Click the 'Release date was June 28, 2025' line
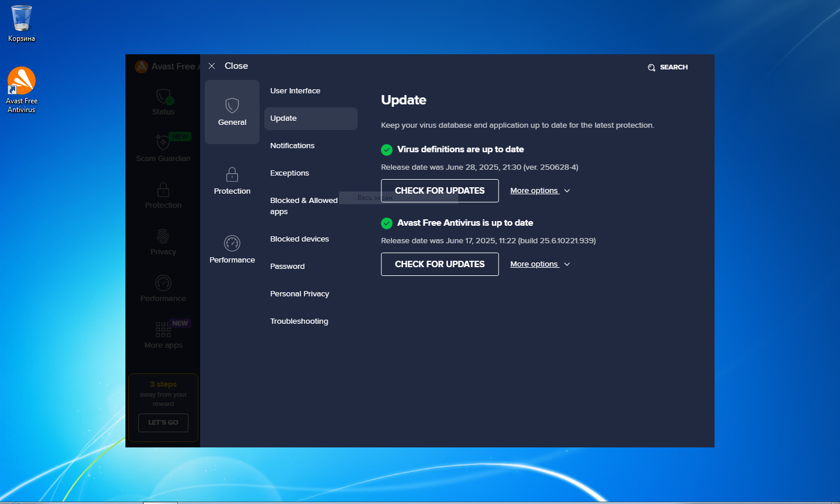 click(x=480, y=167)
